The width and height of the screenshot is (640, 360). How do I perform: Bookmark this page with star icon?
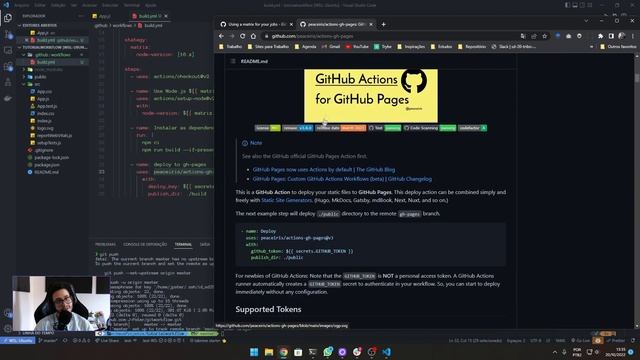(544, 36)
